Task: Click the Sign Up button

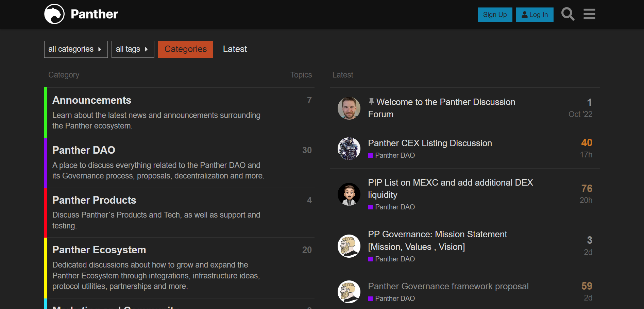Action: [495, 15]
